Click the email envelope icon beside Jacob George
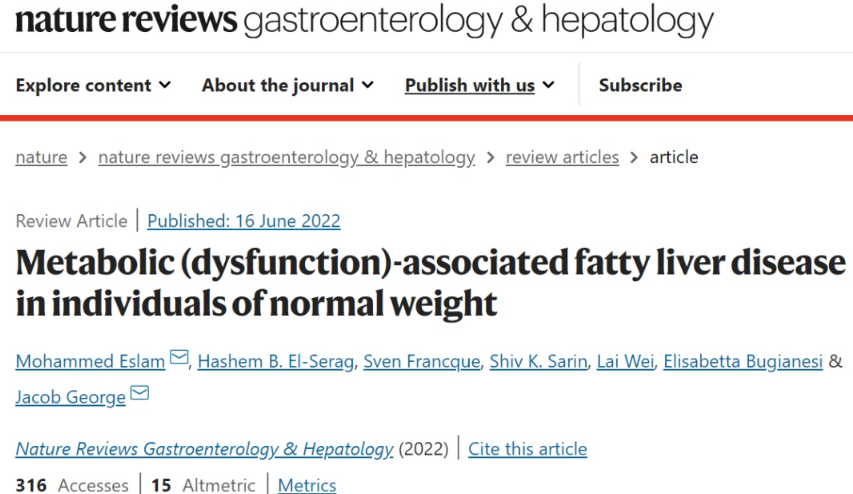Image resolution: width=853 pixels, height=494 pixels. click(140, 395)
